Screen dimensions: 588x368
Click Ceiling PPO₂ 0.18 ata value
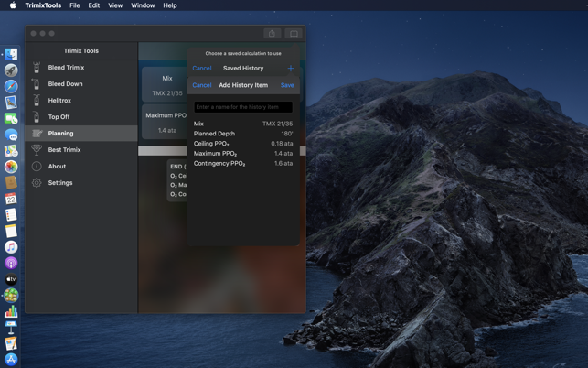[x=282, y=144]
